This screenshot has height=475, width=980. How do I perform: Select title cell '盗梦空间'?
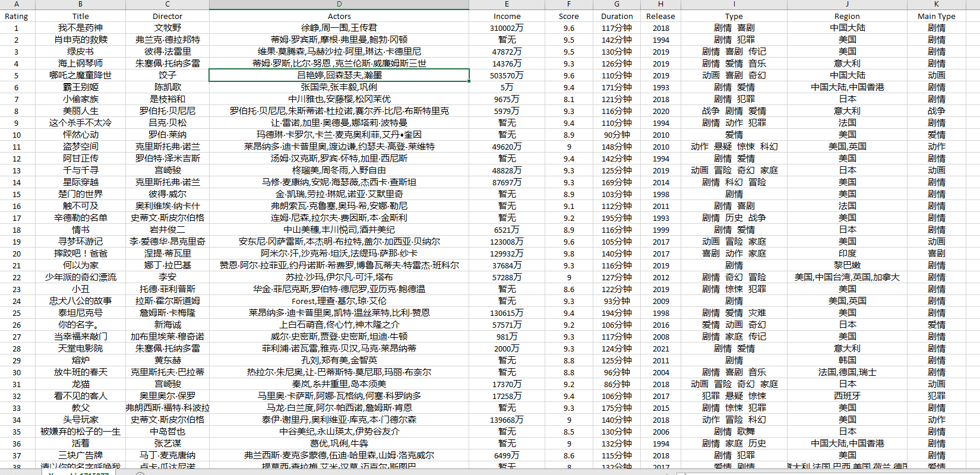[80, 147]
